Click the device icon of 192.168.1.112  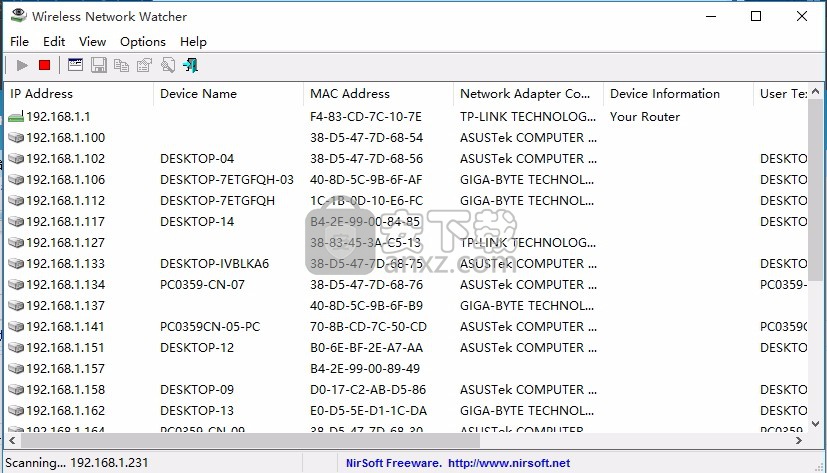coord(16,200)
